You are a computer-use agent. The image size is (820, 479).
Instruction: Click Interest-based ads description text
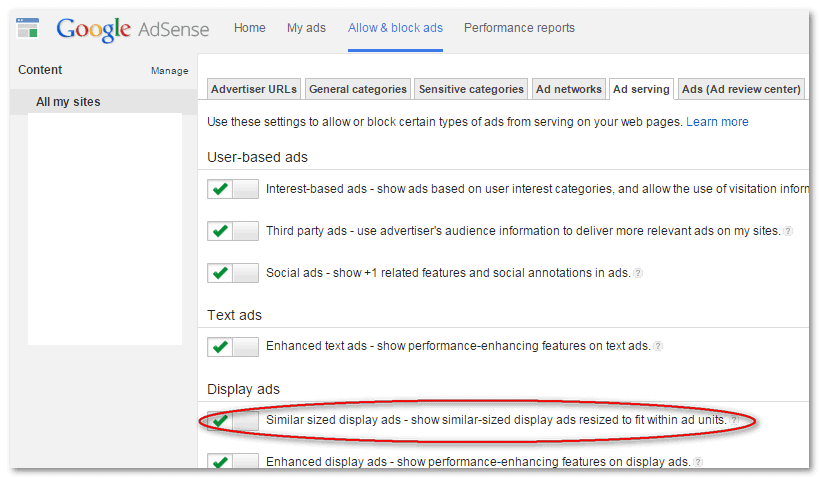(x=537, y=189)
